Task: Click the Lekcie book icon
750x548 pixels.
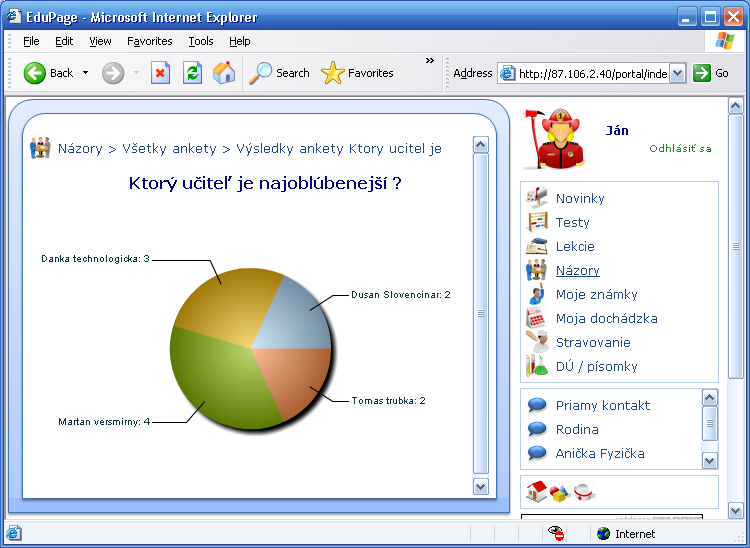Action: coord(537,246)
